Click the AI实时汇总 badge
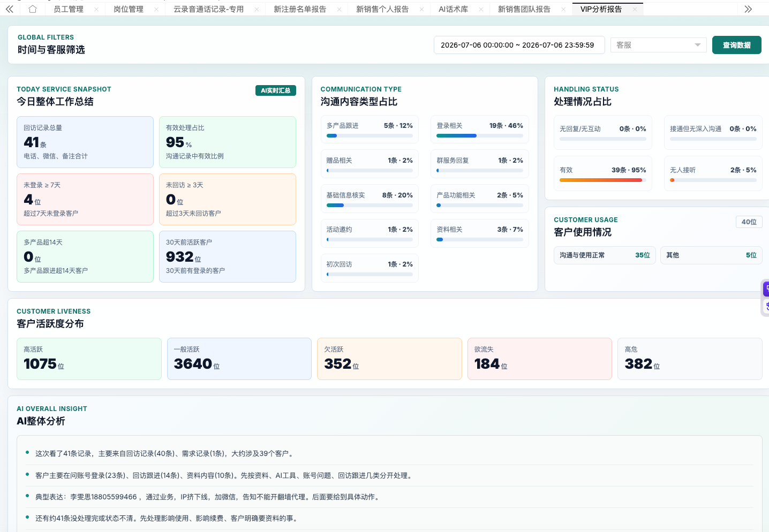769x532 pixels. [276, 90]
